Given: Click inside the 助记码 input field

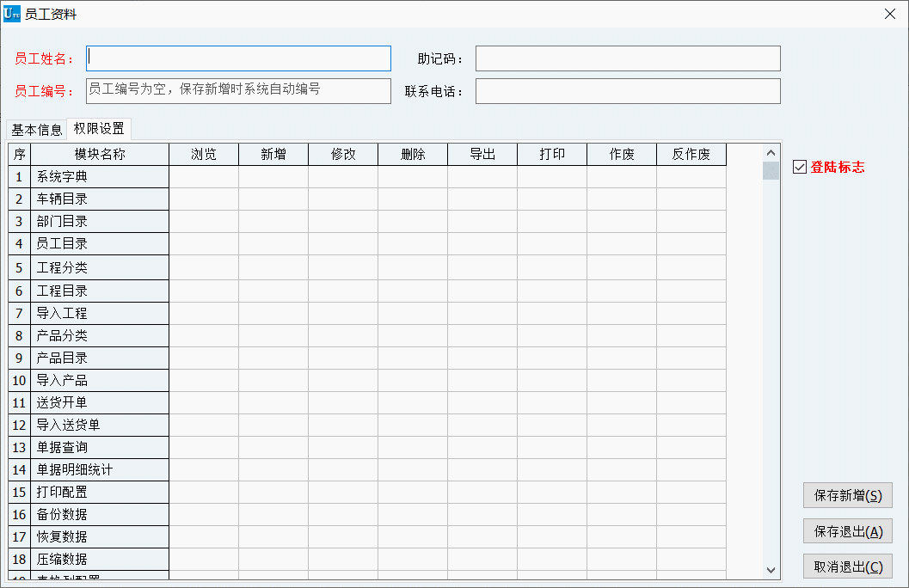Looking at the screenshot, I should pos(629,58).
